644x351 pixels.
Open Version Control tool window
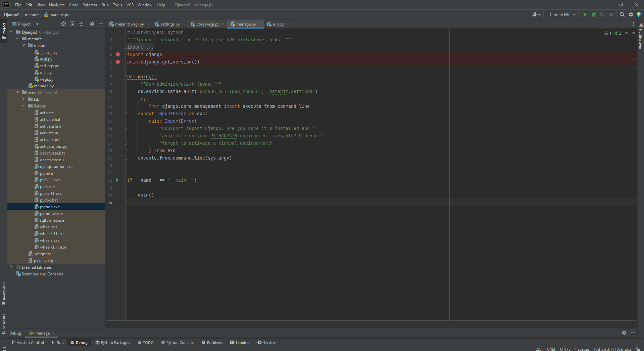tap(28, 342)
